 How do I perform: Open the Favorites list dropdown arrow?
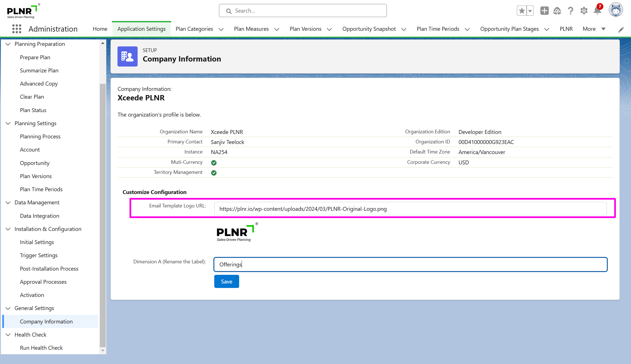530,11
